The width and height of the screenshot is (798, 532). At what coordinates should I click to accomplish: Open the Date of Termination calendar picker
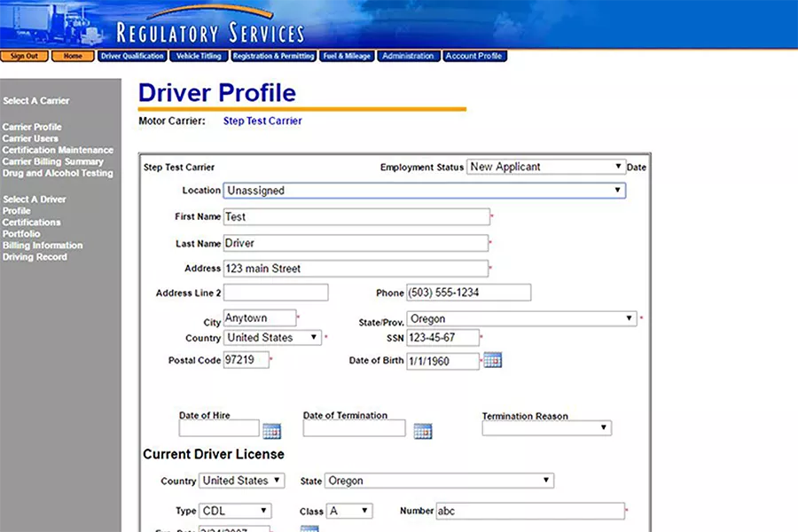[x=423, y=431]
